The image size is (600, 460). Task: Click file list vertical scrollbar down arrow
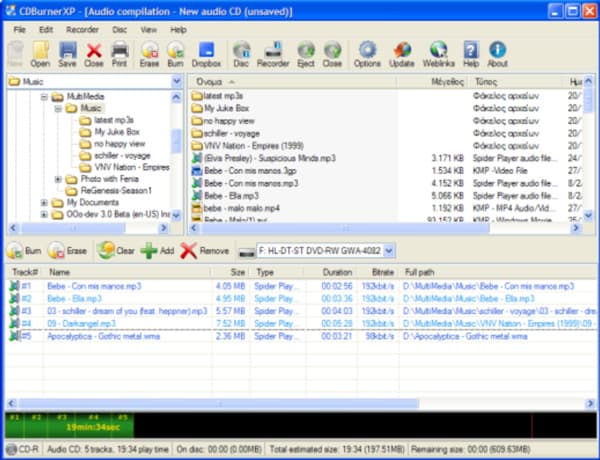[x=588, y=215]
